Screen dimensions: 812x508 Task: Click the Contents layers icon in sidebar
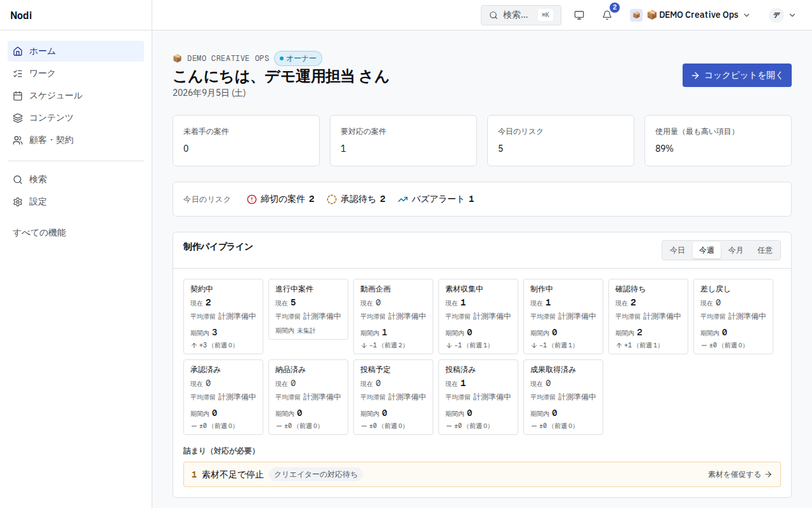tap(18, 118)
